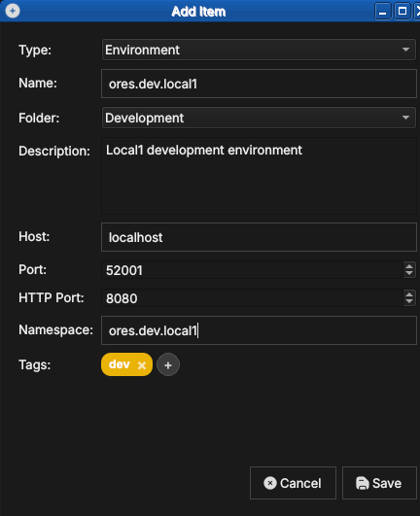The width and height of the screenshot is (420, 516).
Task: Add a new tag with the plus button
Action: (x=168, y=365)
